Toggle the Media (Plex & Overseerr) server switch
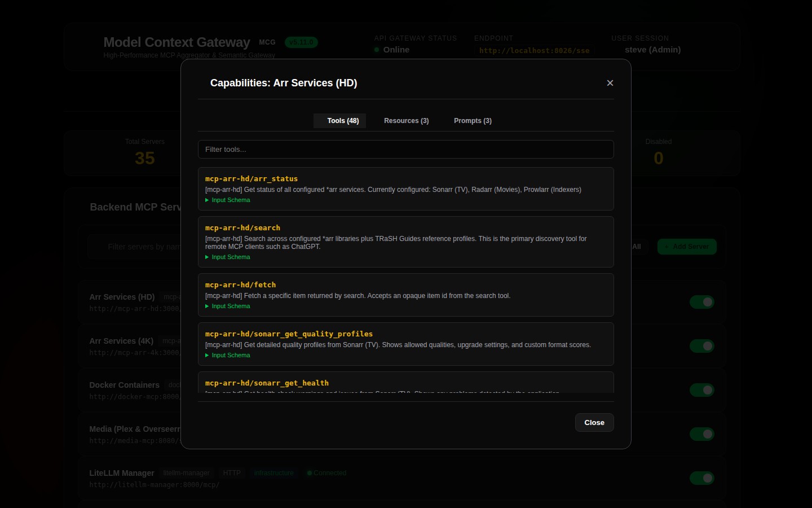Viewport: 812px width, 508px height. [702, 434]
